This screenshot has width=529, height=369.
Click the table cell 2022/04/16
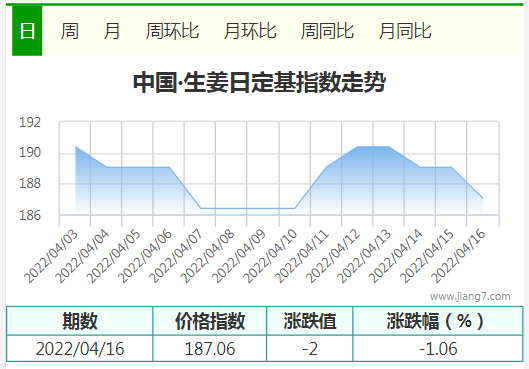[x=80, y=349]
